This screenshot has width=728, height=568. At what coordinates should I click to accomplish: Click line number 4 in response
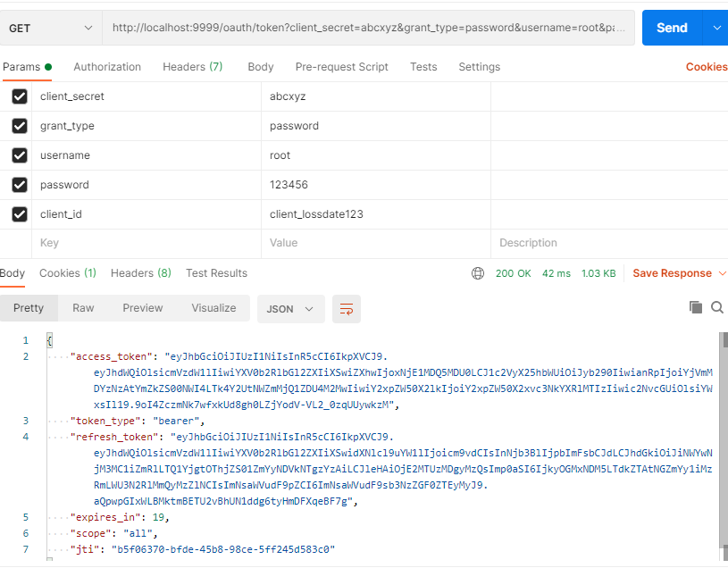tap(26, 437)
